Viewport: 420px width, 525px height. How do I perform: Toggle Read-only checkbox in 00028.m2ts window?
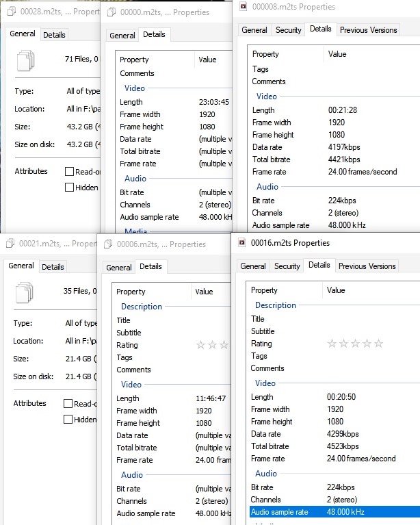[69, 172]
